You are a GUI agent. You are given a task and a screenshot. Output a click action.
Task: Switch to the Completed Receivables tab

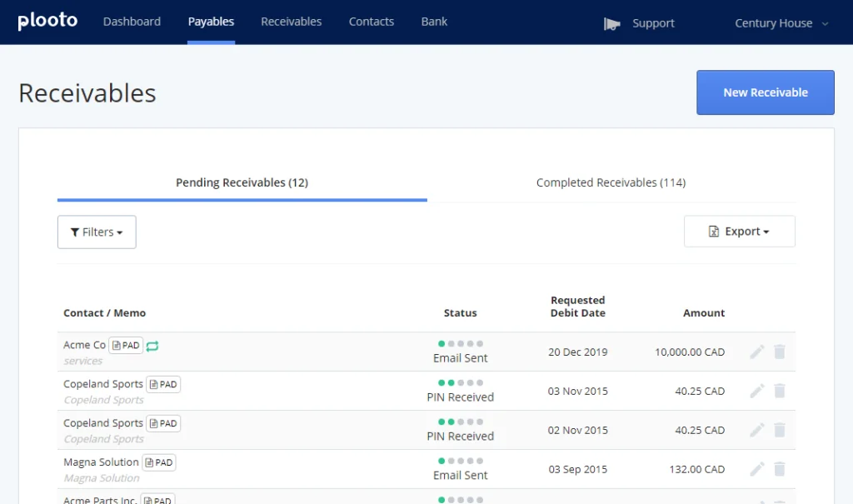click(x=611, y=182)
